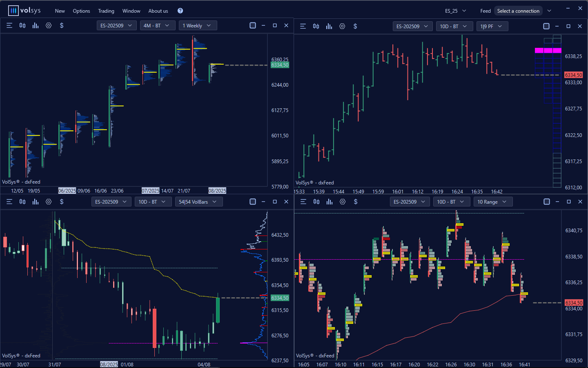Click the help question mark icon
Image resolution: width=588 pixels, height=368 pixels.
point(180,11)
